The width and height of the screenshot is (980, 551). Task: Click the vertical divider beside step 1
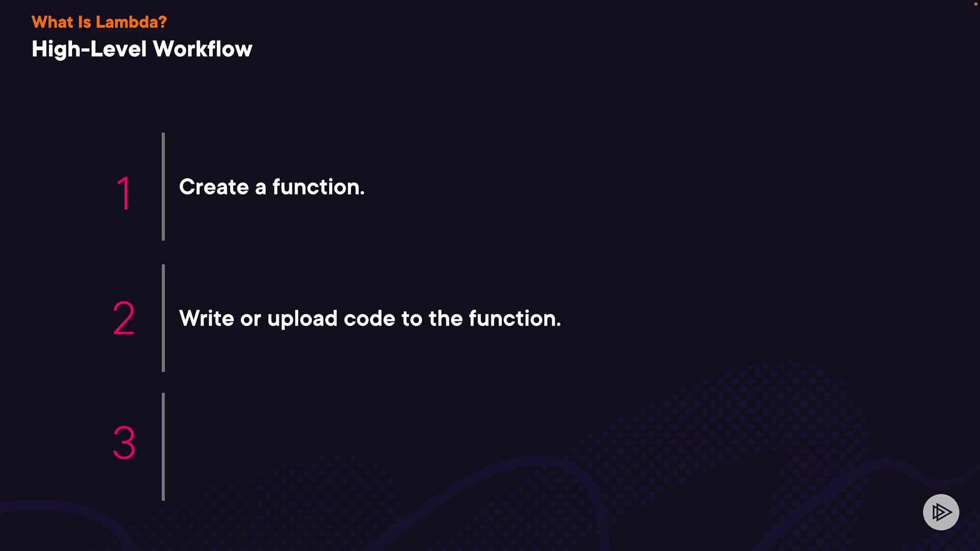(x=163, y=186)
